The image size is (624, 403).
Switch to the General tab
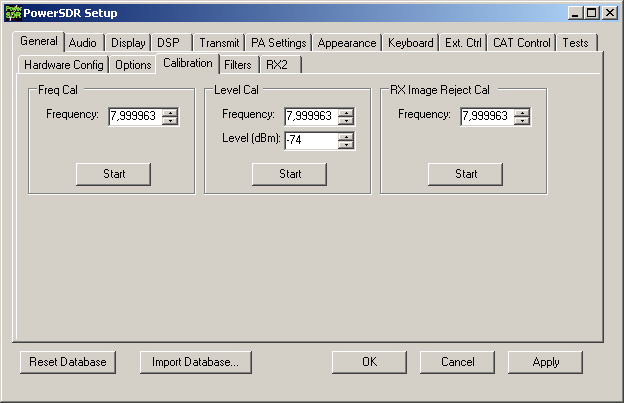39,41
